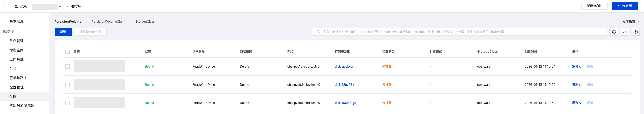The image size is (644, 114).
Task: Toggle the select-all checkbox in table header
Action: coord(67,52)
